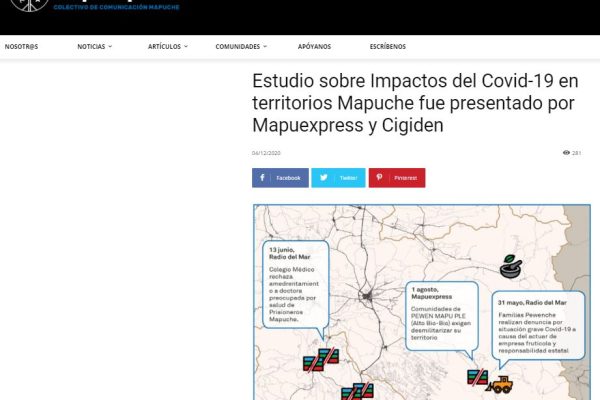Click the 13 junio Radio del Mar callout
The width and height of the screenshot is (600, 400).
(295, 285)
